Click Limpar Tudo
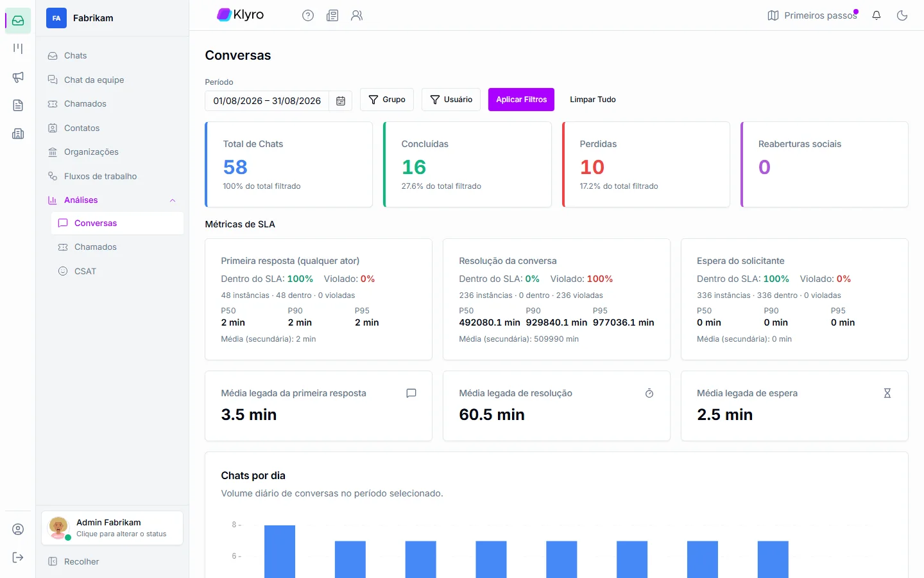 593,100
